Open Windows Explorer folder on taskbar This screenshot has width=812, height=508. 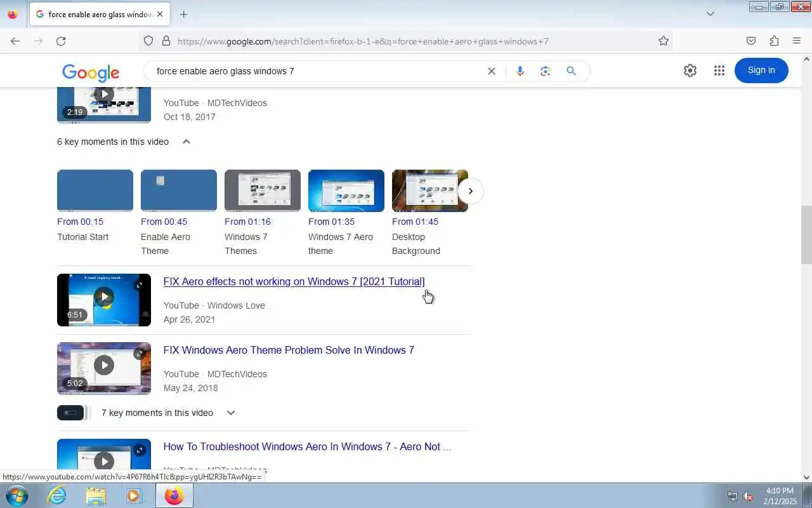pos(96,495)
